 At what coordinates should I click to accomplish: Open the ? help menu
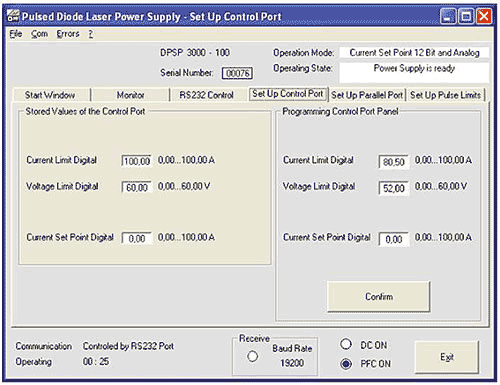tap(91, 34)
